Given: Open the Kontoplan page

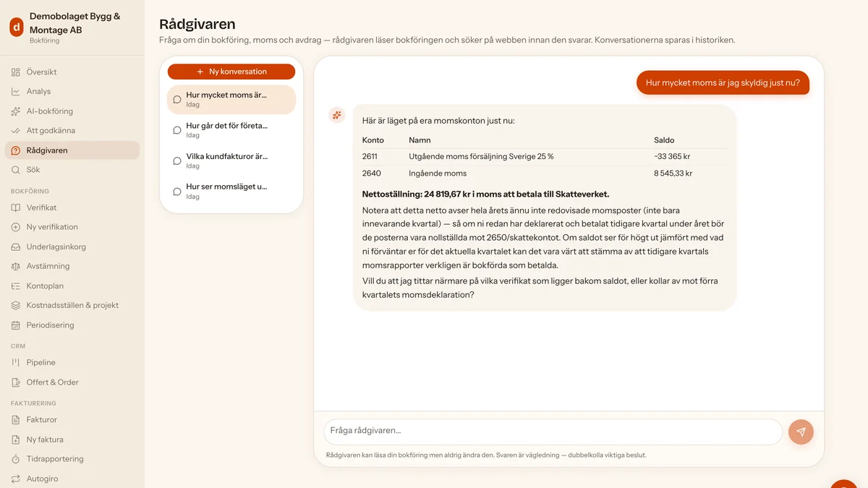Looking at the screenshot, I should (72, 286).
